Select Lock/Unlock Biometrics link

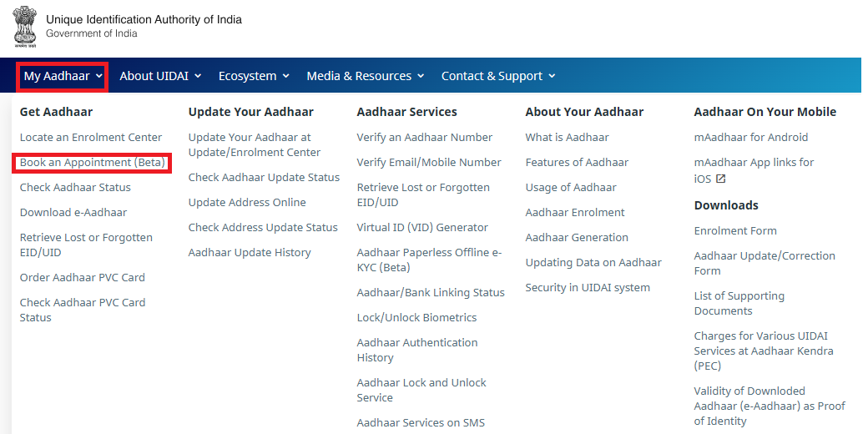416,318
